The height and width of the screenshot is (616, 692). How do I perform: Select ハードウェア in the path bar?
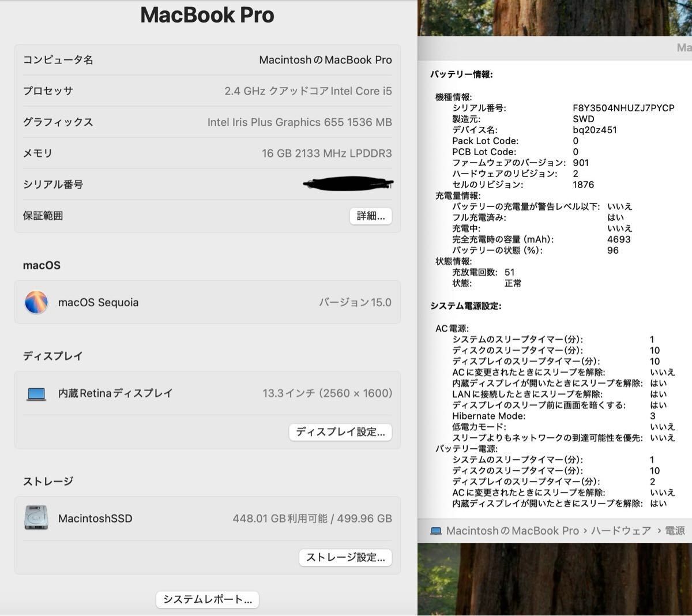620,531
